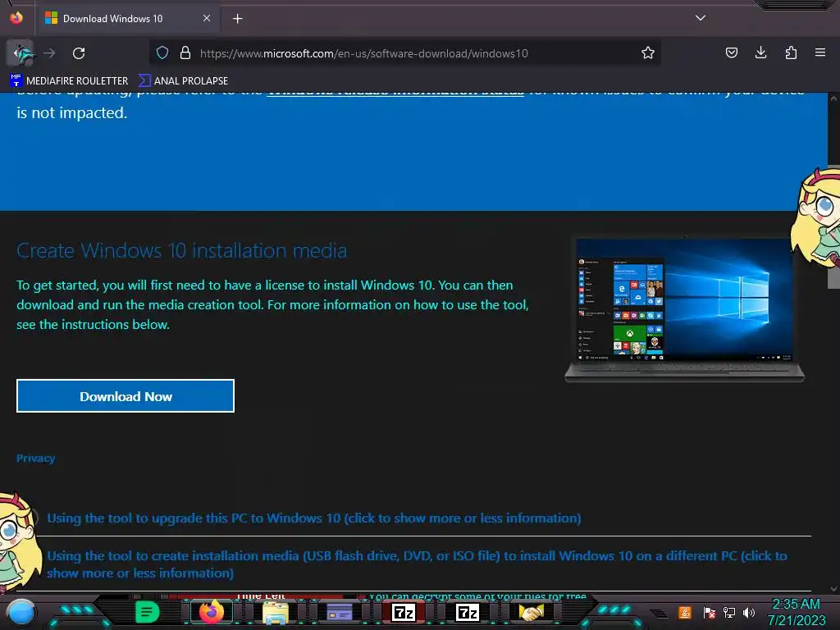Select the Download Windows 10 tab
The image size is (840, 630).
pyautogui.click(x=127, y=19)
